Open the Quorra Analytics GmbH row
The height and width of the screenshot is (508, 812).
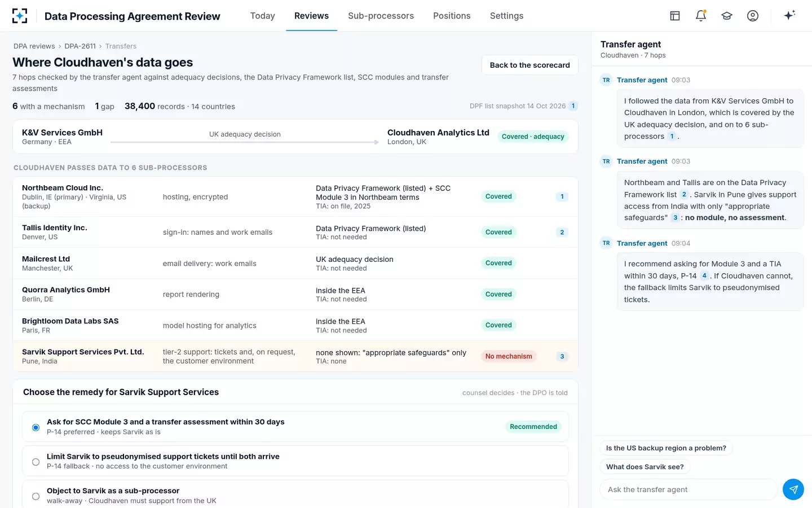(x=295, y=294)
